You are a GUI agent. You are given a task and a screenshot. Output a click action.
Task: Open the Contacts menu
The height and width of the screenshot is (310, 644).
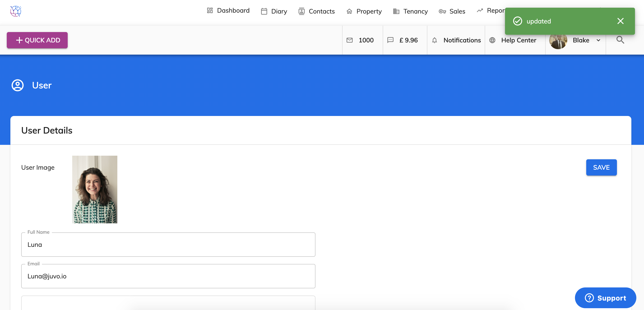tap(317, 11)
